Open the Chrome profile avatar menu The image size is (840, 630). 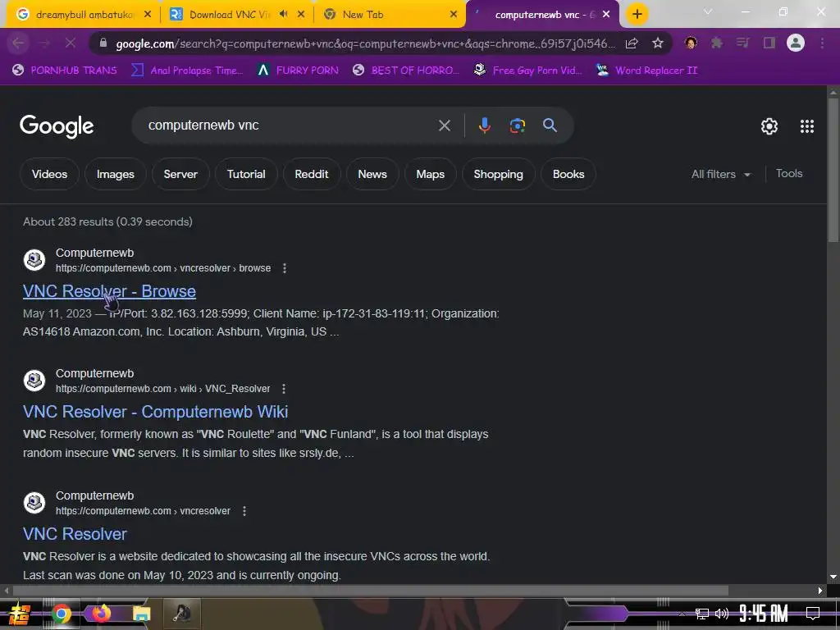coord(796,43)
